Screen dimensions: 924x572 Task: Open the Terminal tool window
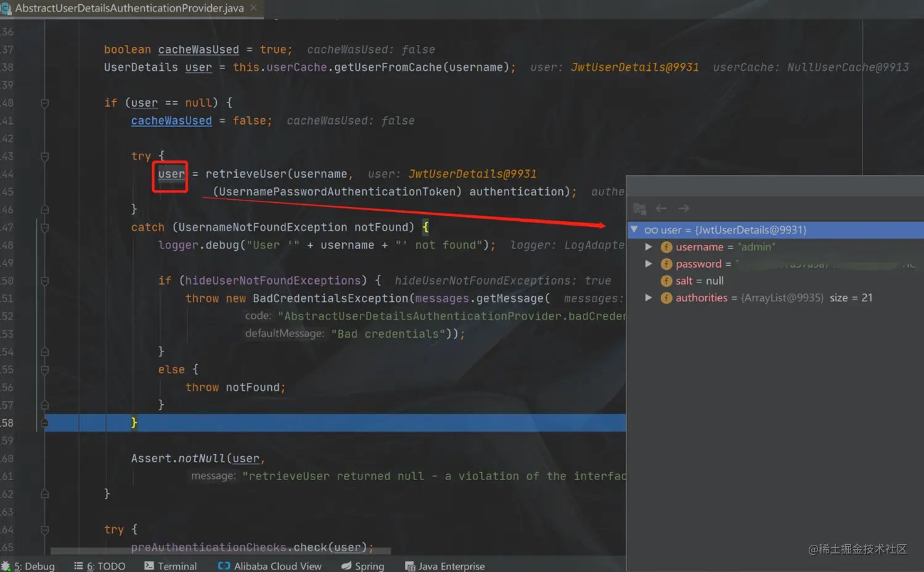(171, 566)
